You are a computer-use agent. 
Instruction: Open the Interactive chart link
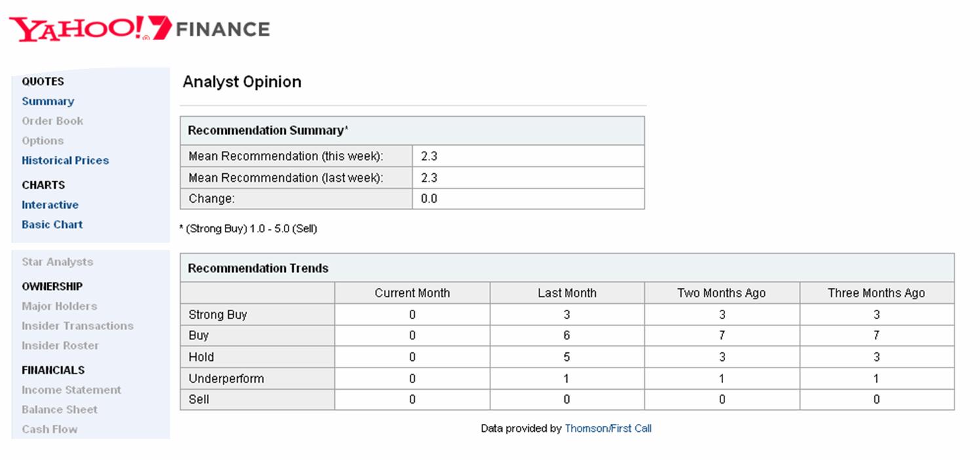pyautogui.click(x=50, y=205)
